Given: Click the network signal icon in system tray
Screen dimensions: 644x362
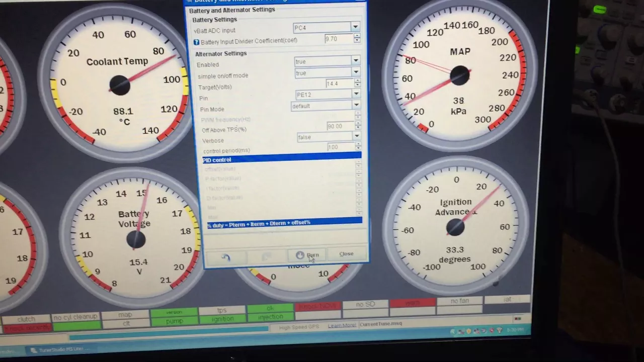Looking at the screenshot, I should [500, 330].
